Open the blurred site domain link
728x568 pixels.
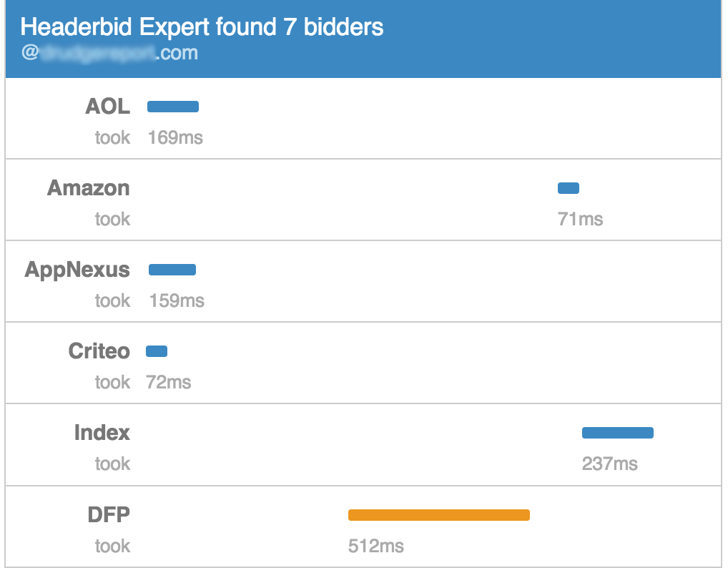click(109, 53)
